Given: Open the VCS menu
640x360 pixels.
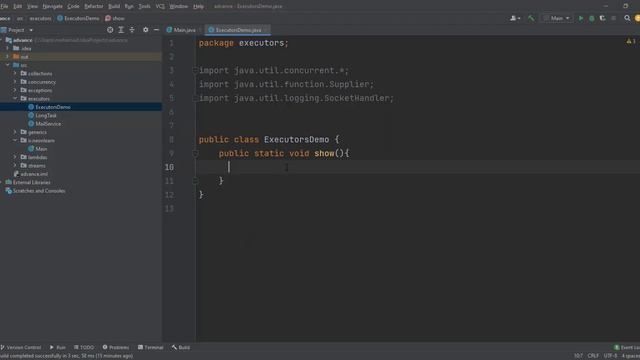Looking at the screenshot, I should click(x=160, y=6).
